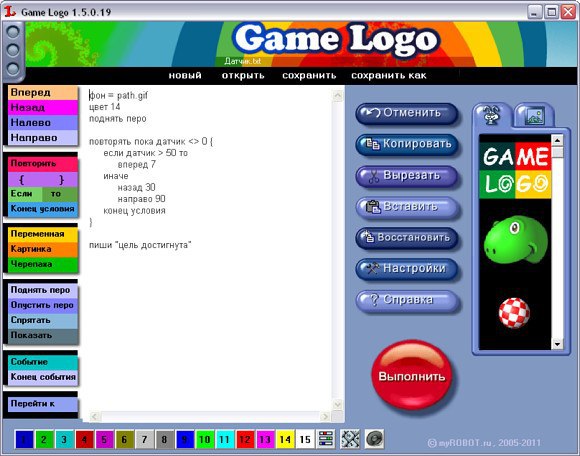Image resolution: width=580 pixels, height=456 pixels.
Task: Select the green turtle head sprite
Action: coord(516,240)
